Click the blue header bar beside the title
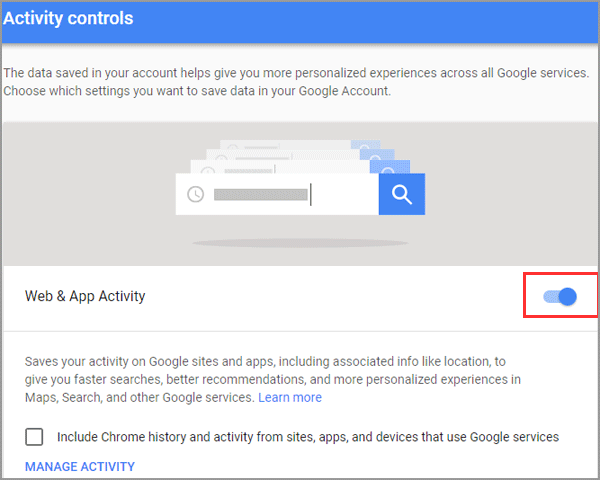Screen dimensions: 600x480 pyautogui.click(x=364, y=22)
